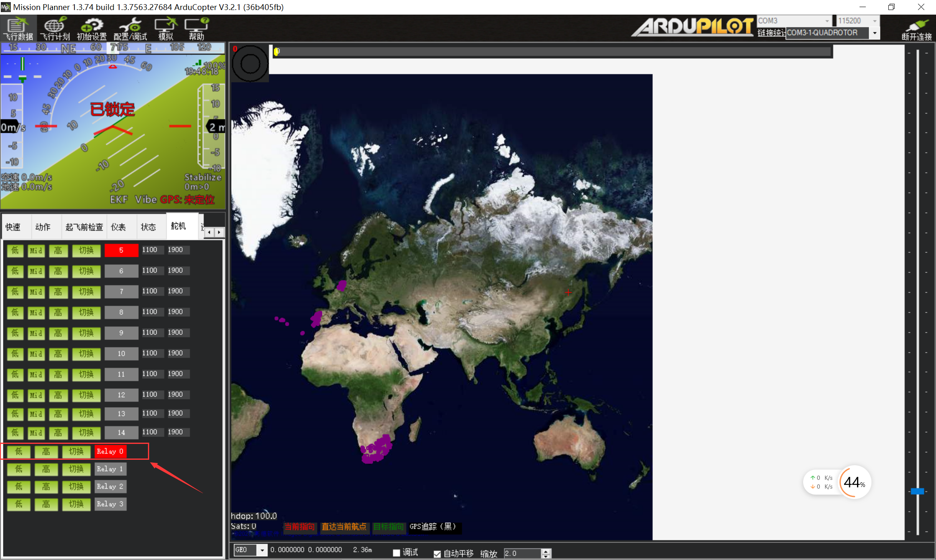Viewport: 936px width, 560px height.
Task: Enable the 调试 checkbox
Action: click(397, 553)
